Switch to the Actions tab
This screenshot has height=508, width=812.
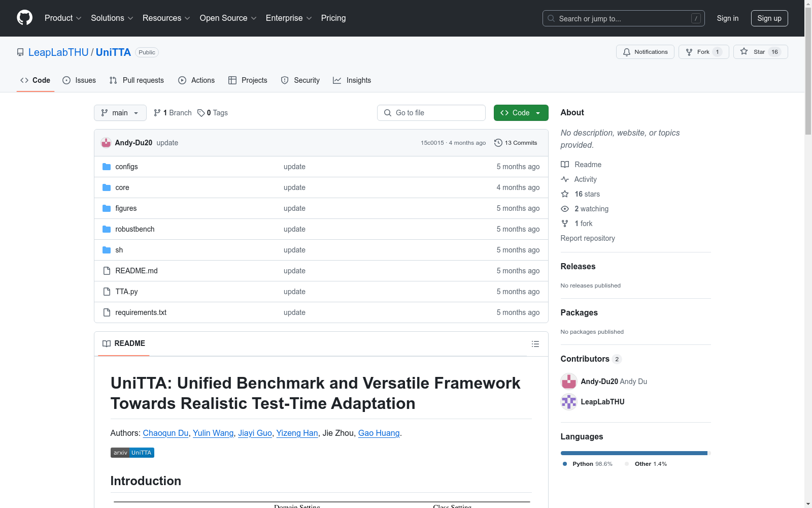click(x=196, y=80)
